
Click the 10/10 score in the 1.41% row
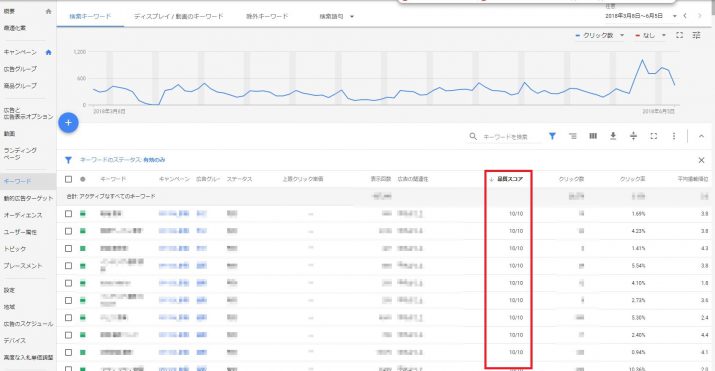[516, 248]
